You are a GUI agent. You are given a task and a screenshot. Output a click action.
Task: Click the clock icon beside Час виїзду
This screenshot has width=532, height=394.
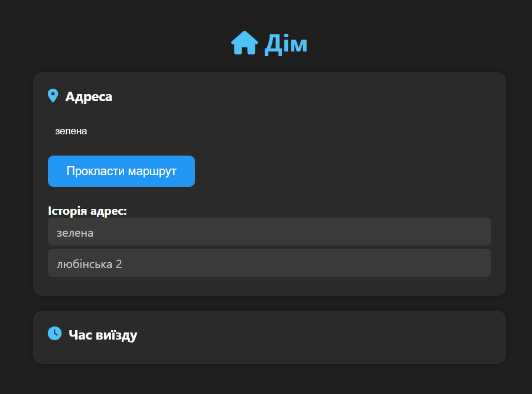click(54, 333)
